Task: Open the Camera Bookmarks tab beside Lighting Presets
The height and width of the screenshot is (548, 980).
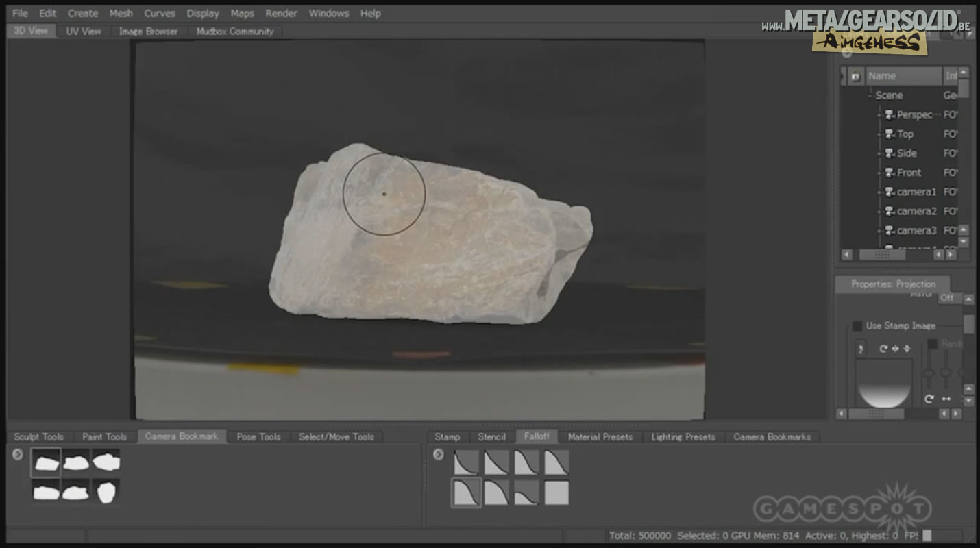Action: tap(772, 436)
